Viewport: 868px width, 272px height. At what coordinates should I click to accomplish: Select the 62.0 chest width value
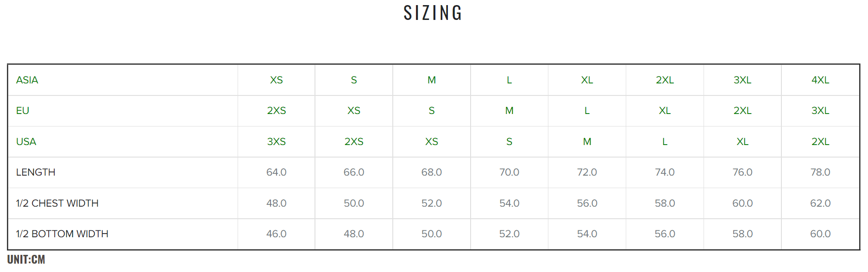820,203
